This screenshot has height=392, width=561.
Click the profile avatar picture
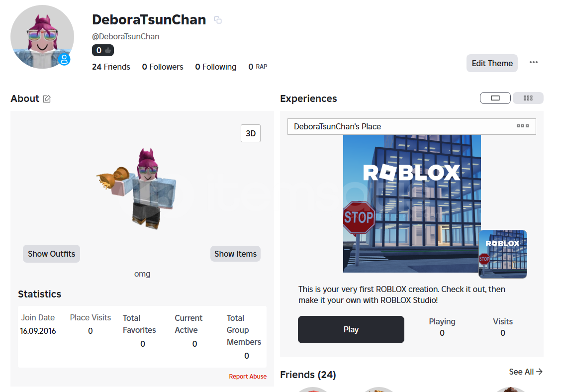pos(42,37)
